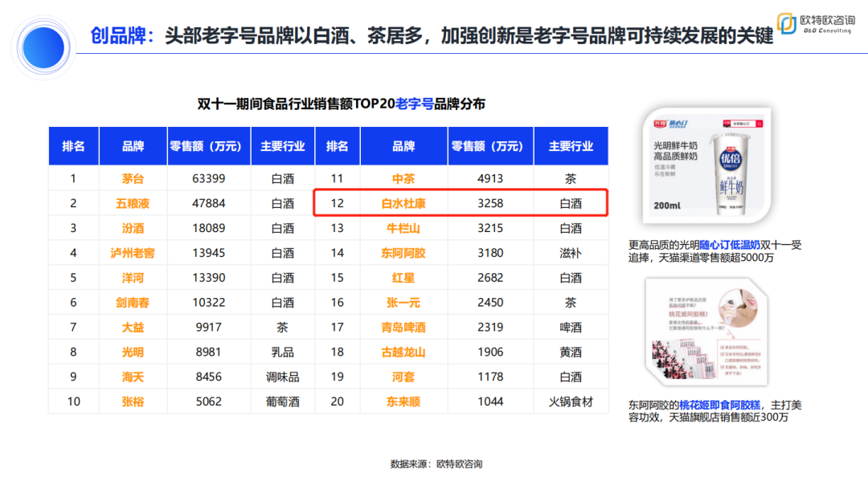Click the 数据来源：欧特欧咨询 footer
The width and height of the screenshot is (868, 481).
coord(436,464)
